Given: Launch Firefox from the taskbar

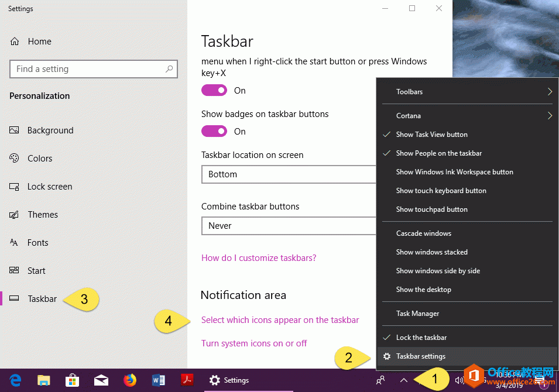Looking at the screenshot, I should pos(129,380).
